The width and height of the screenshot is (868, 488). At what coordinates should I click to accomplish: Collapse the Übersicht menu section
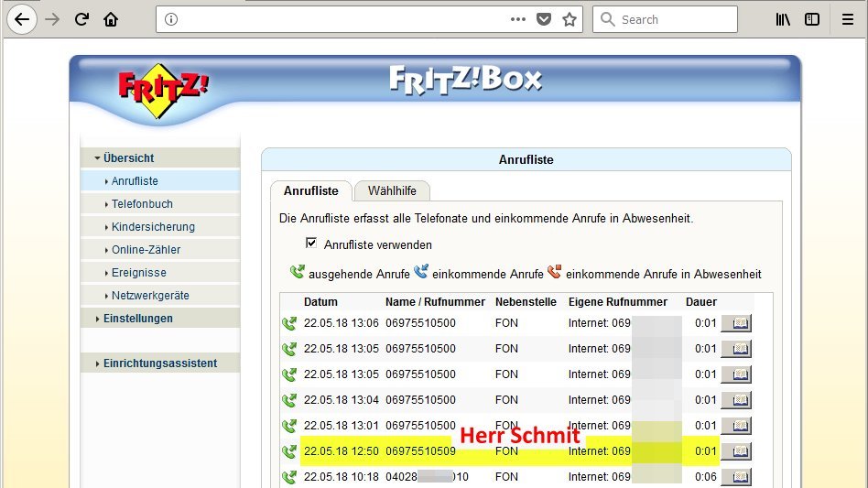click(160, 157)
